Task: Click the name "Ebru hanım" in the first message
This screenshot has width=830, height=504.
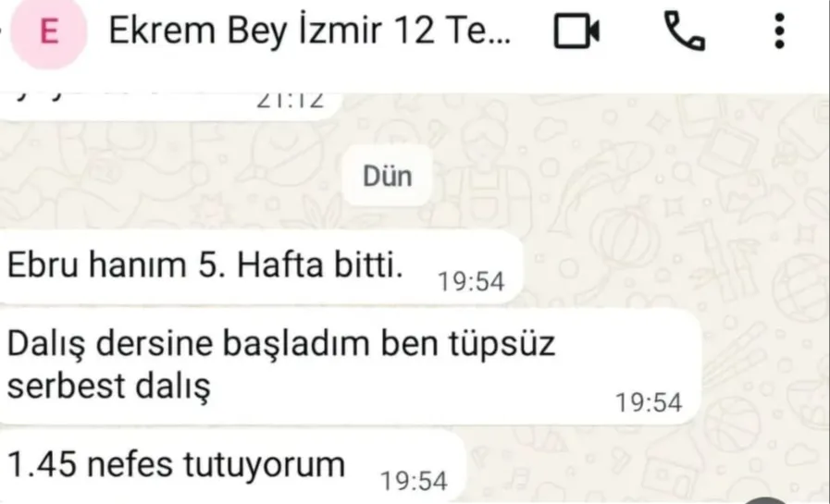Action: [96, 264]
